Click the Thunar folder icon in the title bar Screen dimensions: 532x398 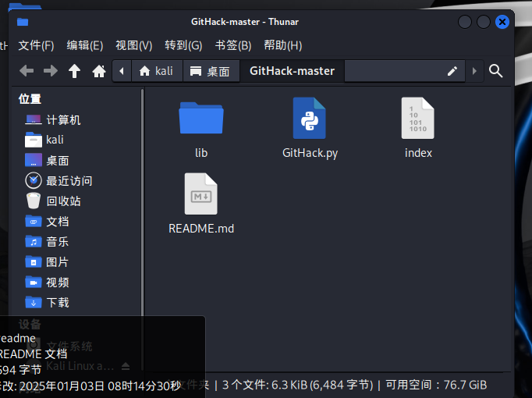[x=23, y=22]
